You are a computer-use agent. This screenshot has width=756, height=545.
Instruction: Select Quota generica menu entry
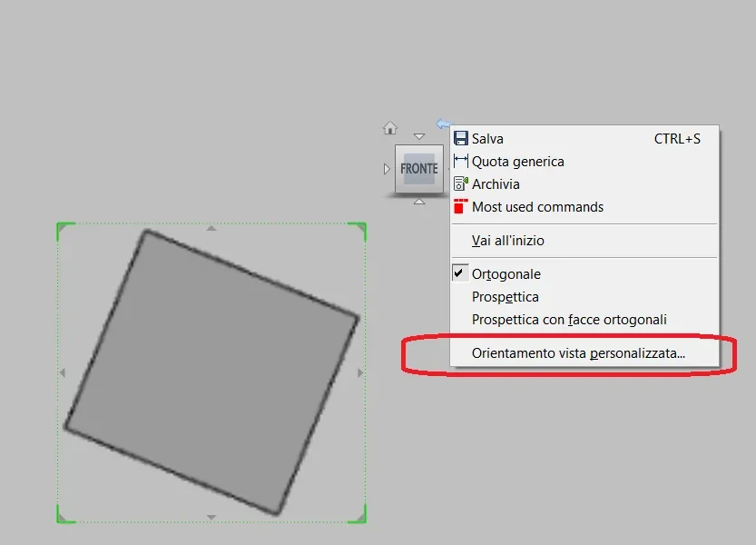coord(584,162)
